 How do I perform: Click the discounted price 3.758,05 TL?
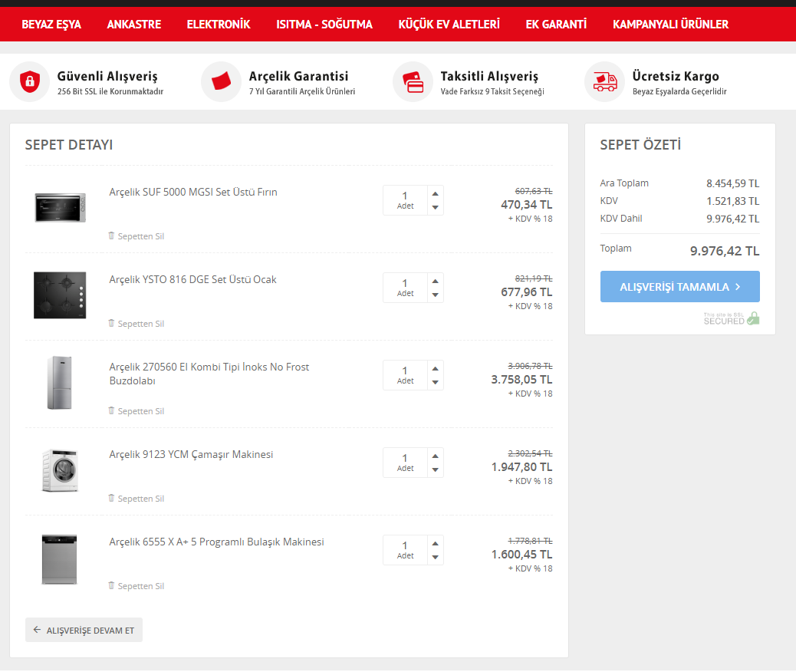click(x=521, y=380)
